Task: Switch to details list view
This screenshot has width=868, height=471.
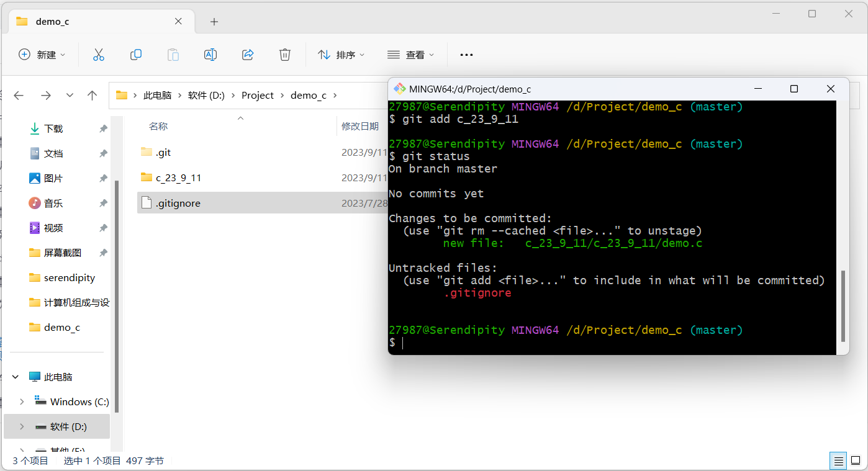Action: click(x=838, y=461)
